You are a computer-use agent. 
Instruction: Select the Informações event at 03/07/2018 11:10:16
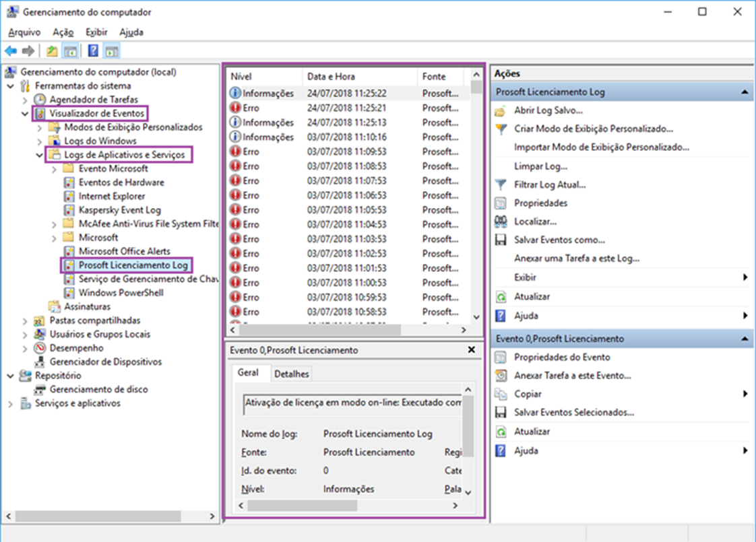[x=348, y=137]
